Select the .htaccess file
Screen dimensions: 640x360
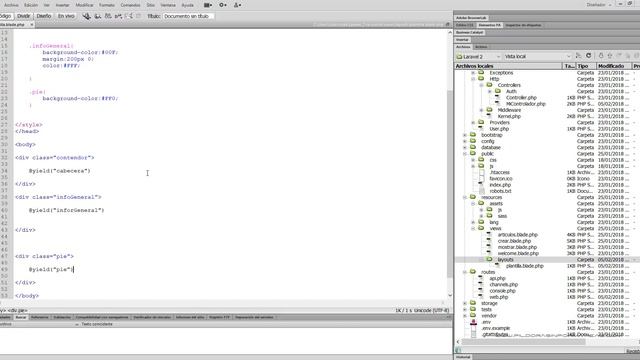(x=500, y=172)
